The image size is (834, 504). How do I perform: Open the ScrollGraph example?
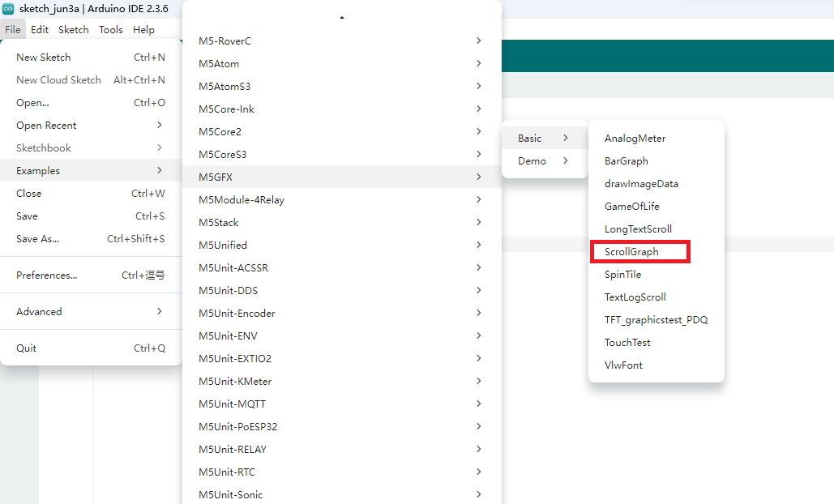coord(657,251)
